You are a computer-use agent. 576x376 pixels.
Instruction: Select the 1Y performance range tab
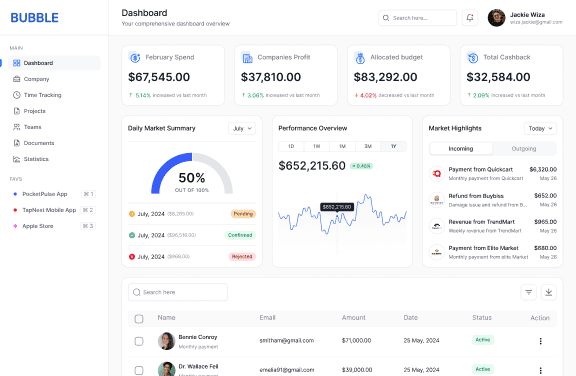(393, 146)
